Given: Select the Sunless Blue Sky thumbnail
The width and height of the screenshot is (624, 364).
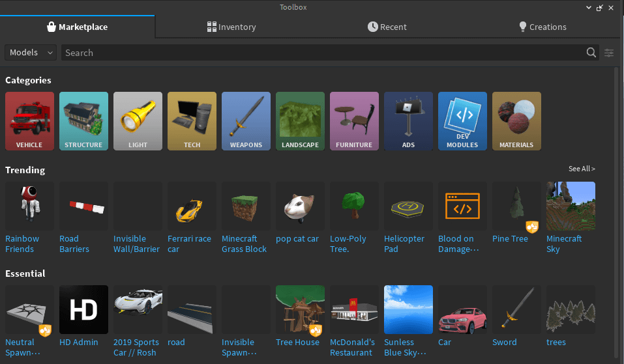Looking at the screenshot, I should (x=408, y=309).
